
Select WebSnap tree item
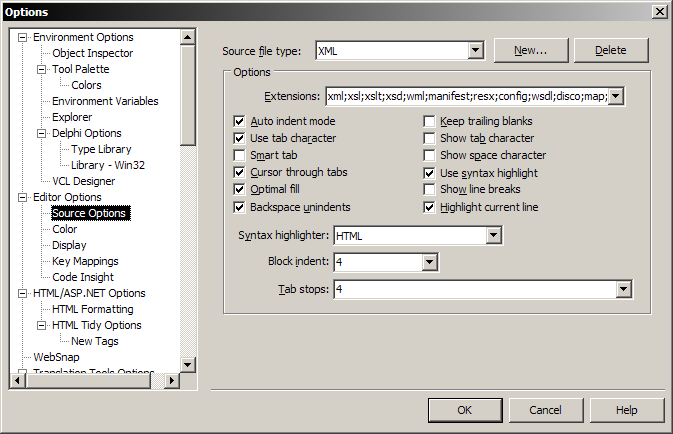coord(56,357)
